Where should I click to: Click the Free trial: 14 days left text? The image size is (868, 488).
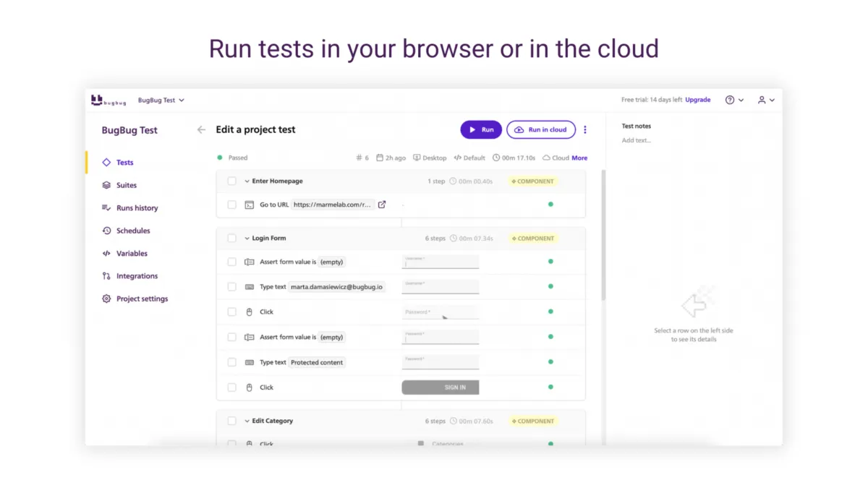pyautogui.click(x=652, y=100)
